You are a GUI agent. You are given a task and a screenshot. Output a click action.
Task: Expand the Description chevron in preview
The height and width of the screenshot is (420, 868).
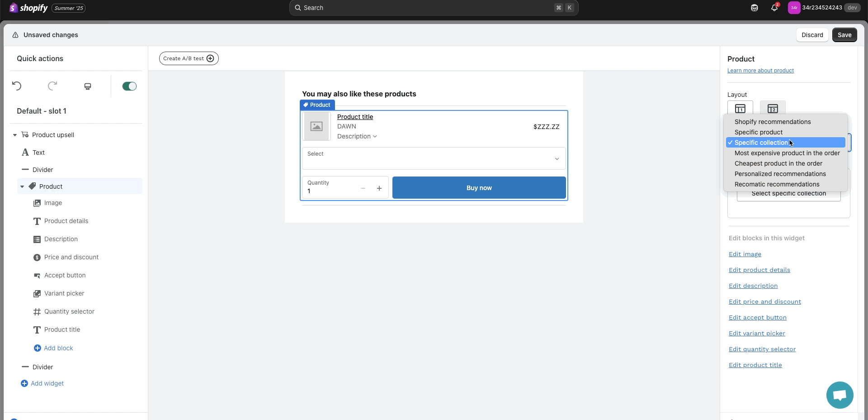pos(375,137)
